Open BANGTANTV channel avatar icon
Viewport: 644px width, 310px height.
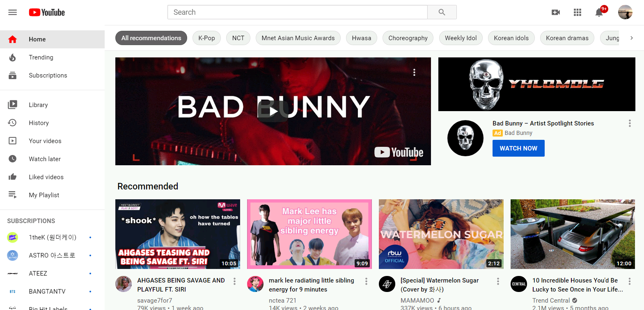13,292
